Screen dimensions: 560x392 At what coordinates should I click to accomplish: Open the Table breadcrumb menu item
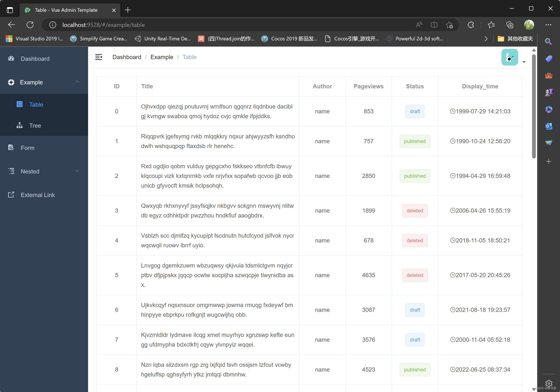tap(189, 57)
